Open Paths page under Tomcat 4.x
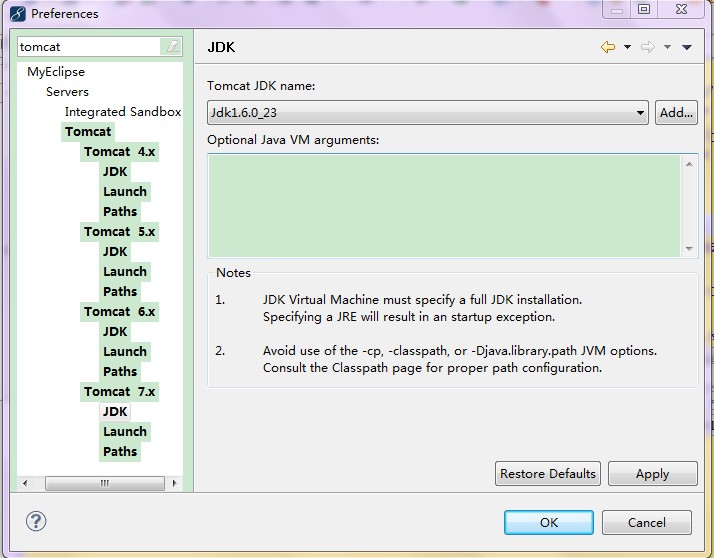714x558 pixels. pyautogui.click(x=120, y=212)
